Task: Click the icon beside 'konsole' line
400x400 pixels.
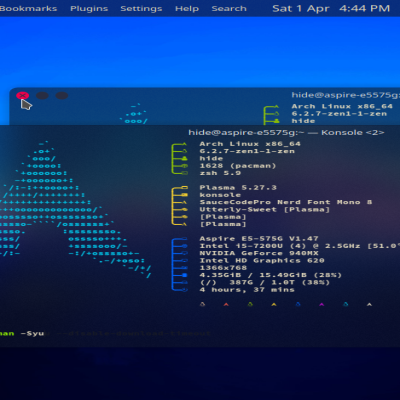Action: [184, 195]
